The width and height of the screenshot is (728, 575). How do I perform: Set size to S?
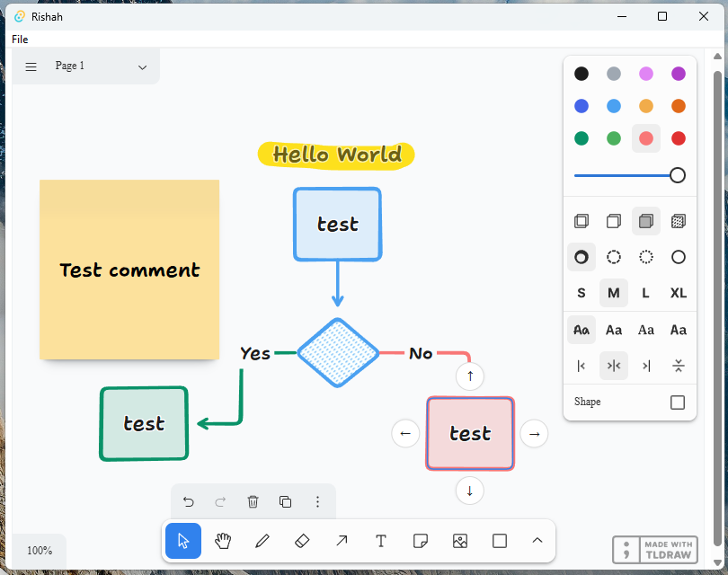(582, 293)
